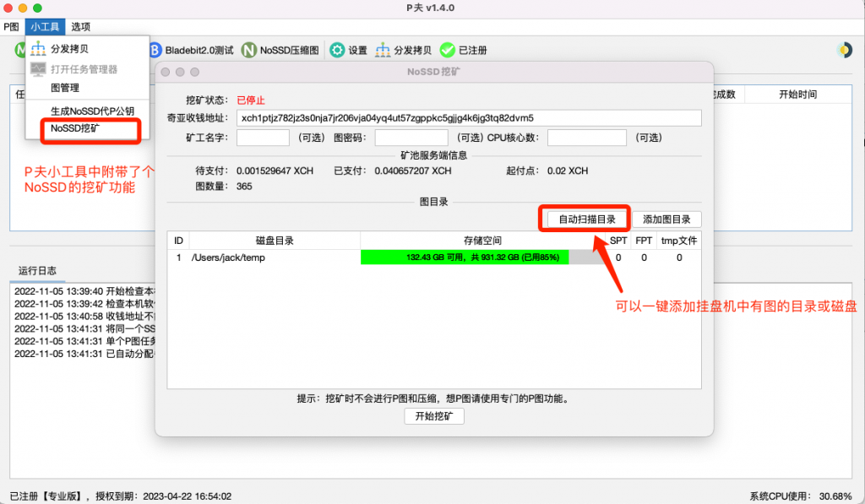Click the green storage usage bar

[465, 257]
